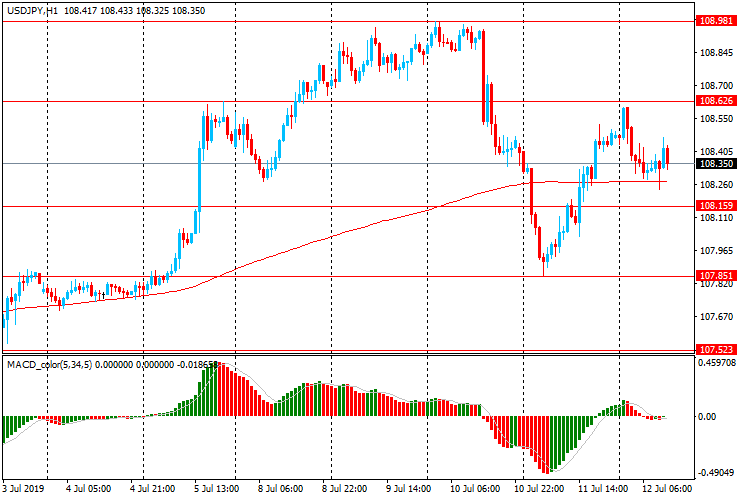Click the 108.405 price scale value
Image resolution: width=740 pixels, height=500 pixels.
(x=716, y=152)
